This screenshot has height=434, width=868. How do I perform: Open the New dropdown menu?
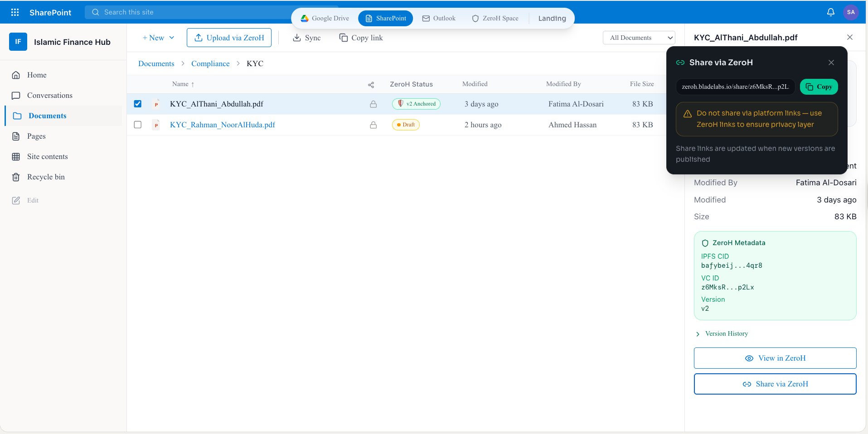tap(158, 38)
